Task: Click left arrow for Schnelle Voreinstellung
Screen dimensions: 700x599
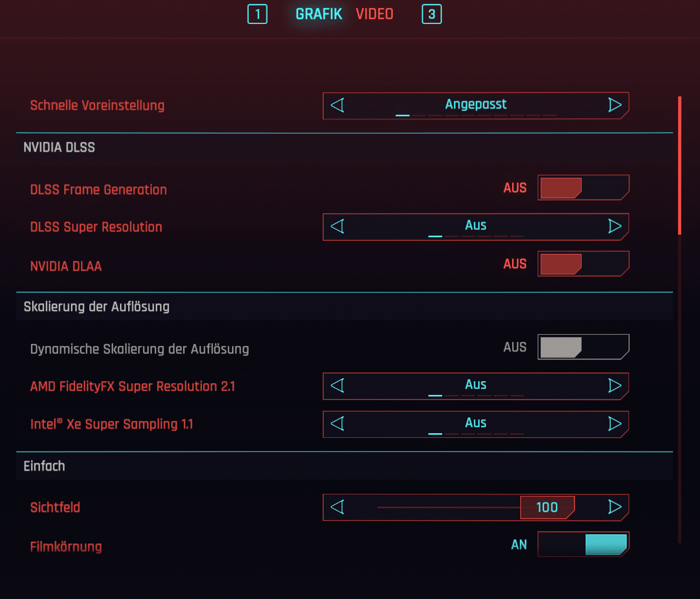Action: pyautogui.click(x=337, y=105)
